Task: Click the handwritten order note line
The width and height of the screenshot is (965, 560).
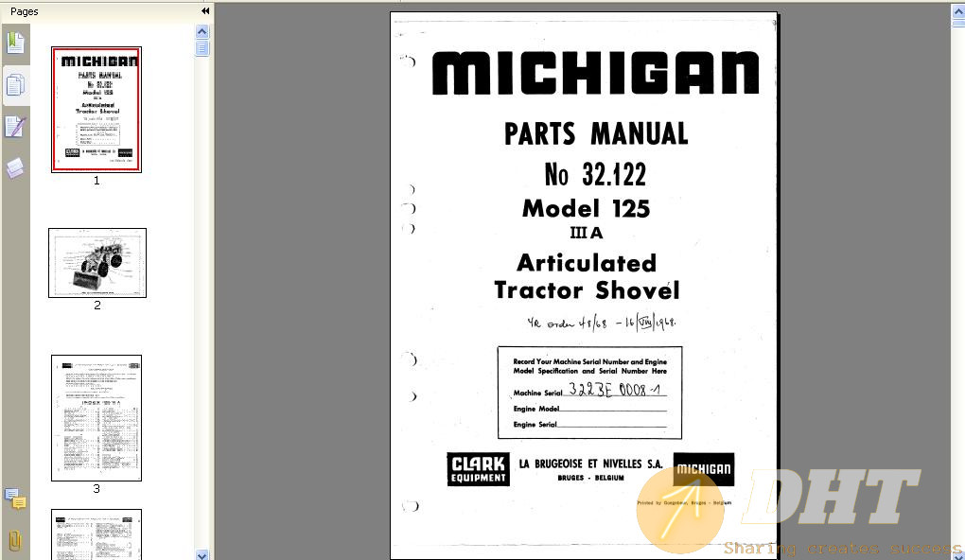Action: tap(602, 322)
